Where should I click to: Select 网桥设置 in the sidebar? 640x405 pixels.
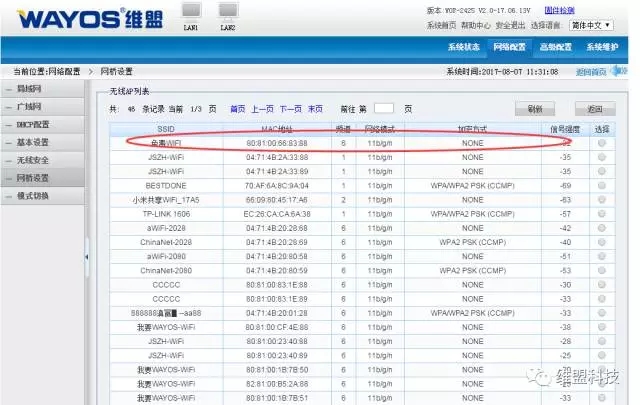coord(42,178)
